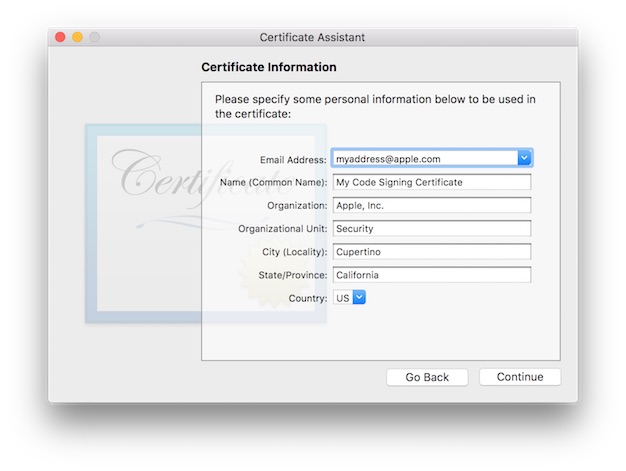Focus the Organizational Unit field
Screen dimensions: 626x471
click(x=431, y=228)
